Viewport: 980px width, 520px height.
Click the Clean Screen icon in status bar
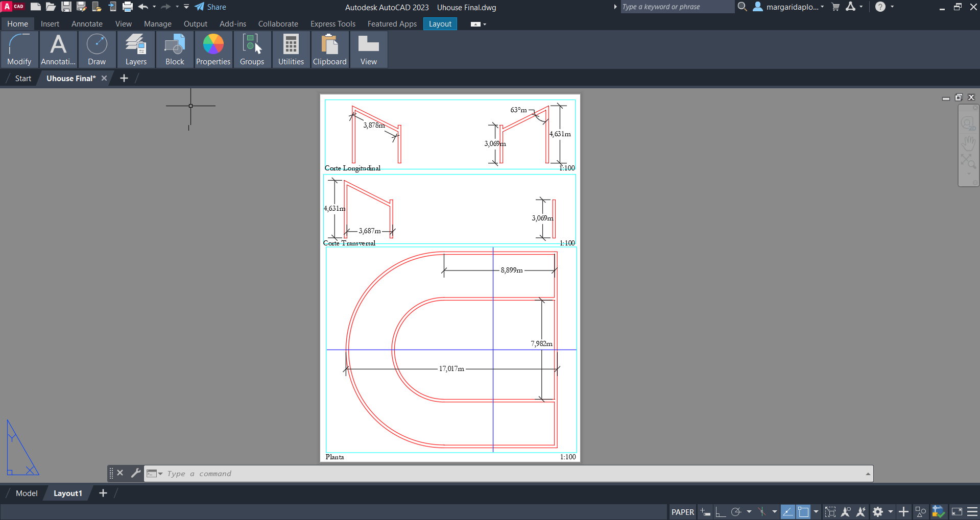957,512
